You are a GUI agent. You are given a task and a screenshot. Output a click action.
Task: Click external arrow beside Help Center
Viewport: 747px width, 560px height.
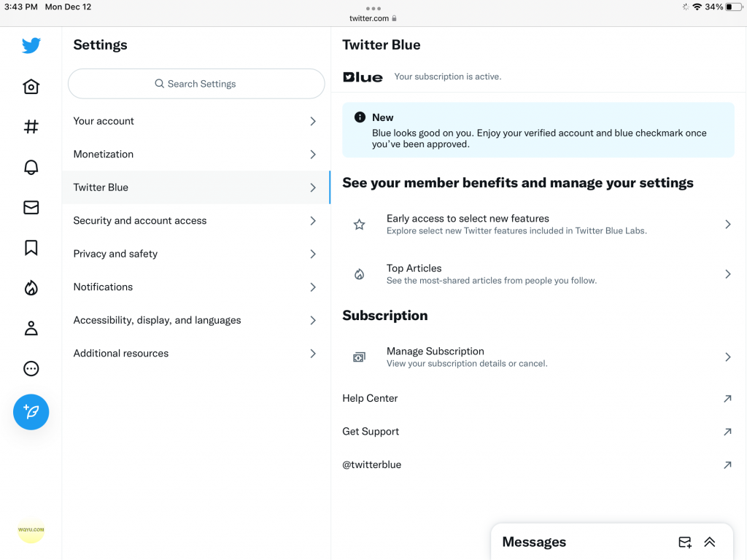click(x=727, y=399)
